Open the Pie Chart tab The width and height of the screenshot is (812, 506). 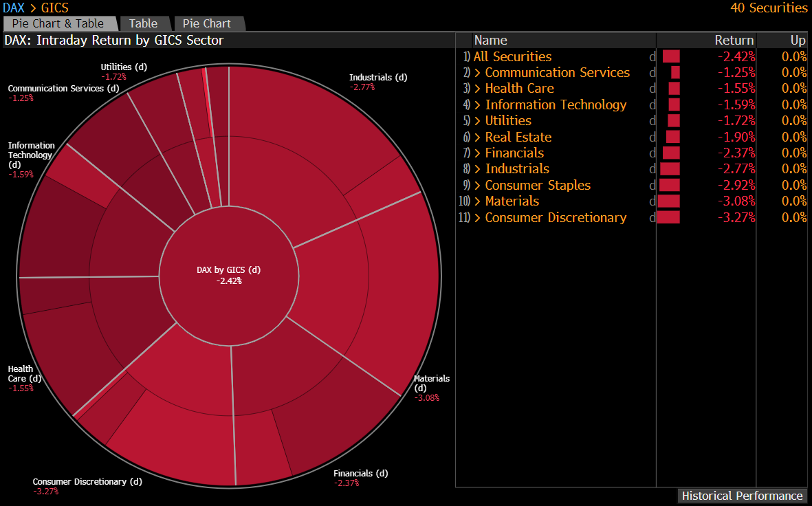pos(207,23)
